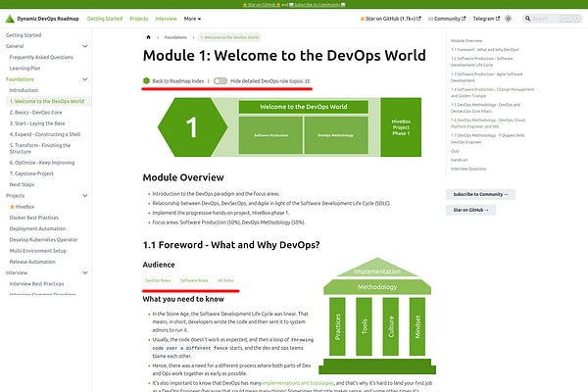
Task: Open Frequently Asked Questions in sidebar
Action: [x=41, y=57]
